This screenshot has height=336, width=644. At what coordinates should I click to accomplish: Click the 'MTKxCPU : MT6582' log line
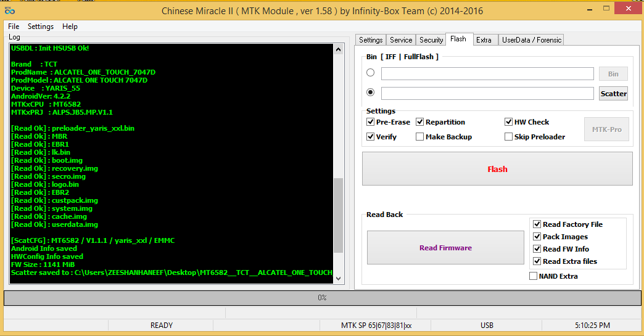(x=46, y=104)
